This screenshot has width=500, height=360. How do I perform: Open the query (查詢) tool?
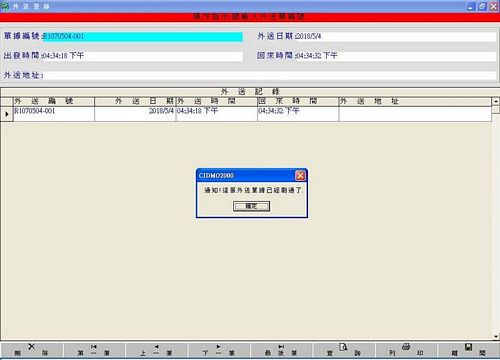[343, 347]
